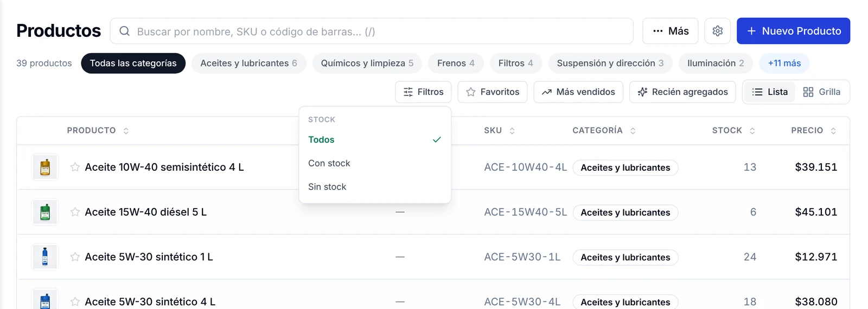This screenshot has height=309, width=868.
Task: Click the 39 productos count
Action: click(44, 63)
